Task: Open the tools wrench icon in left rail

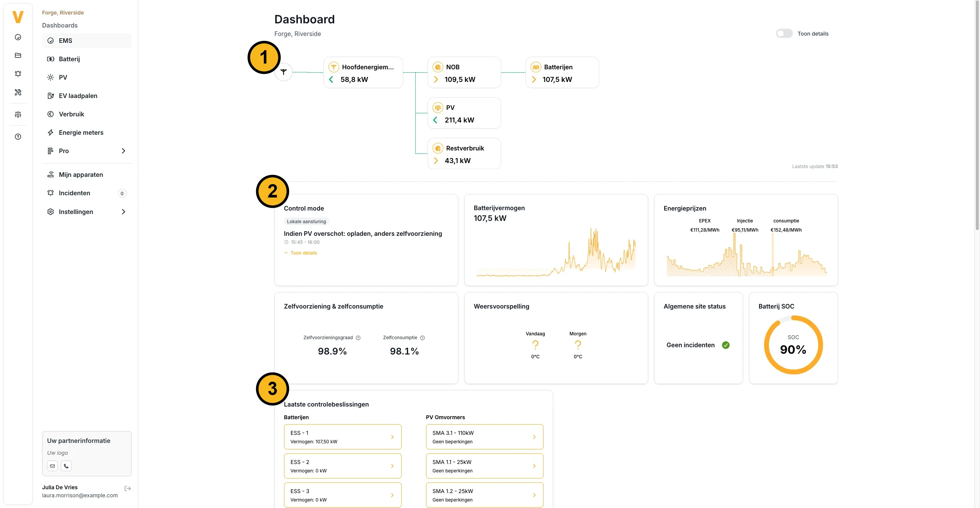Action: (18, 92)
